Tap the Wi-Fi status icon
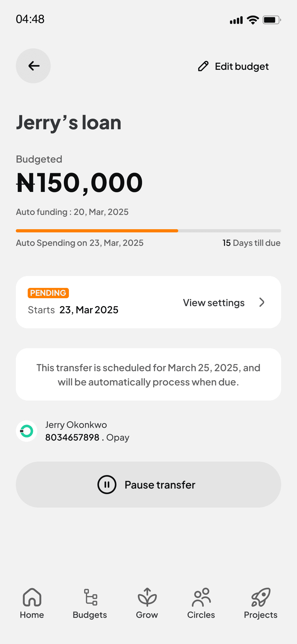The image size is (297, 644). pyautogui.click(x=253, y=20)
